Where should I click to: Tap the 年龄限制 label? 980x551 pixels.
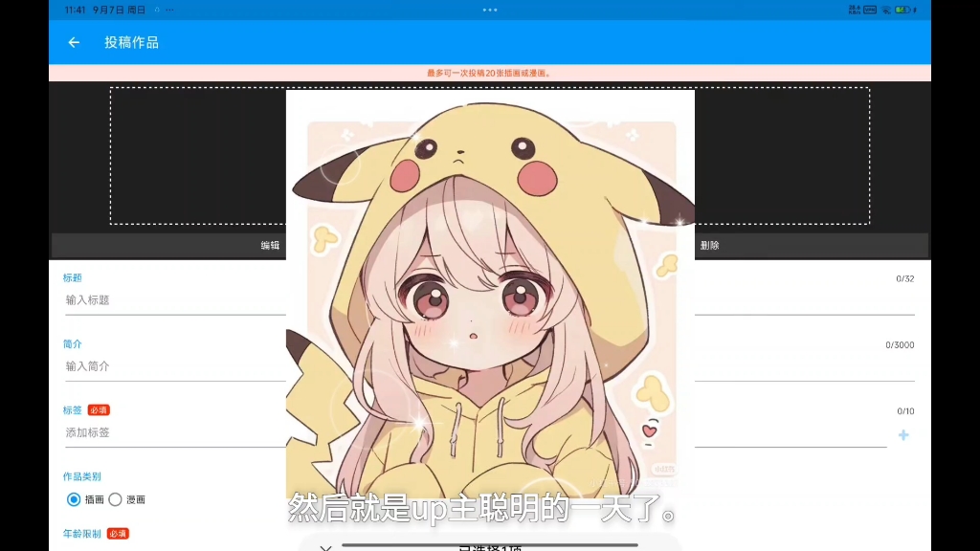point(82,534)
